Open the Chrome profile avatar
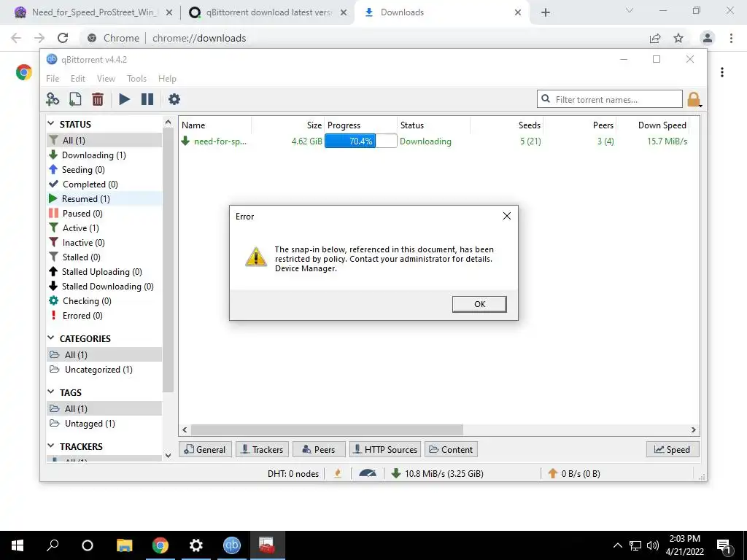This screenshot has width=747, height=560. (x=708, y=38)
